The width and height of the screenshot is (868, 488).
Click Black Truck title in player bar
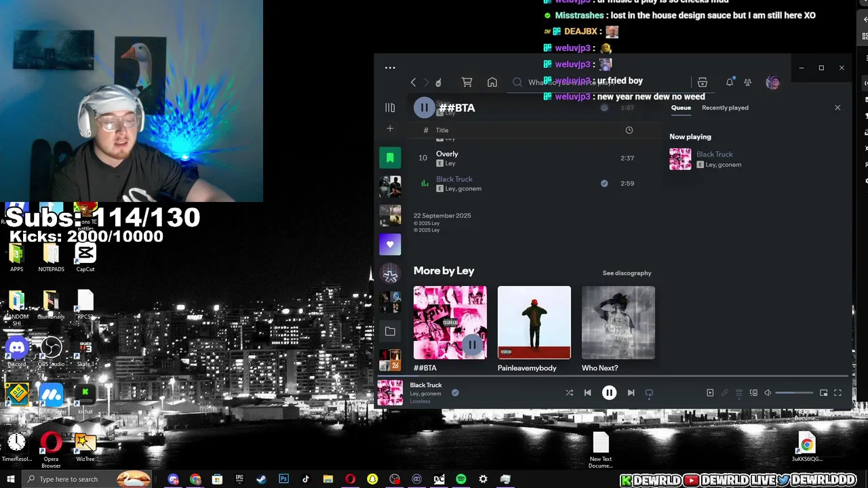[x=426, y=385]
